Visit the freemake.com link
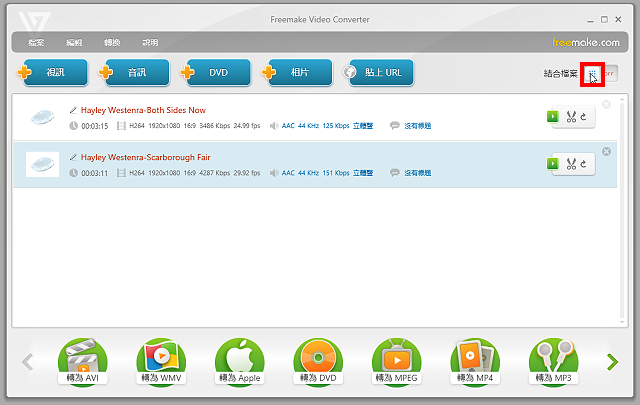 pyautogui.click(x=586, y=42)
